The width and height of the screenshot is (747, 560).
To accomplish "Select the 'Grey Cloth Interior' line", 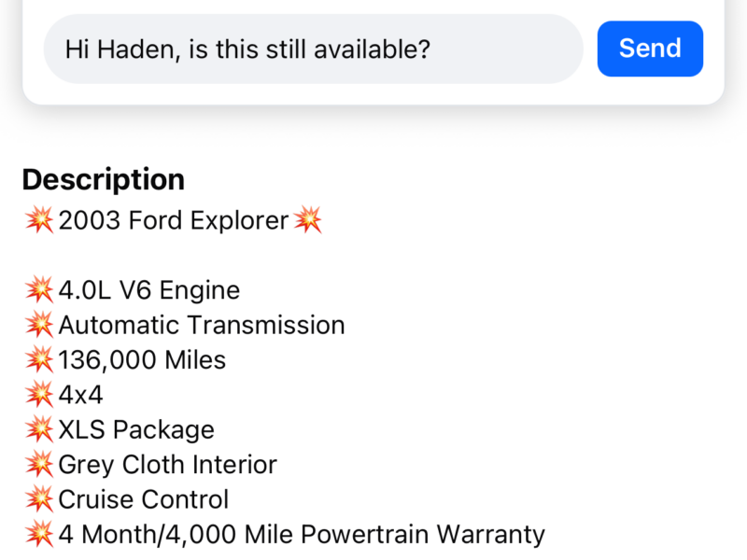I will coord(168,465).
